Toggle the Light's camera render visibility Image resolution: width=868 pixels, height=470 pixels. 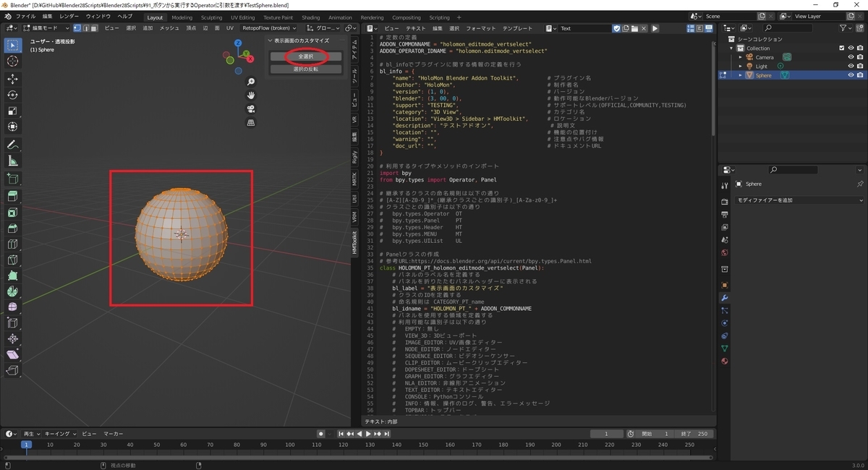(x=860, y=66)
